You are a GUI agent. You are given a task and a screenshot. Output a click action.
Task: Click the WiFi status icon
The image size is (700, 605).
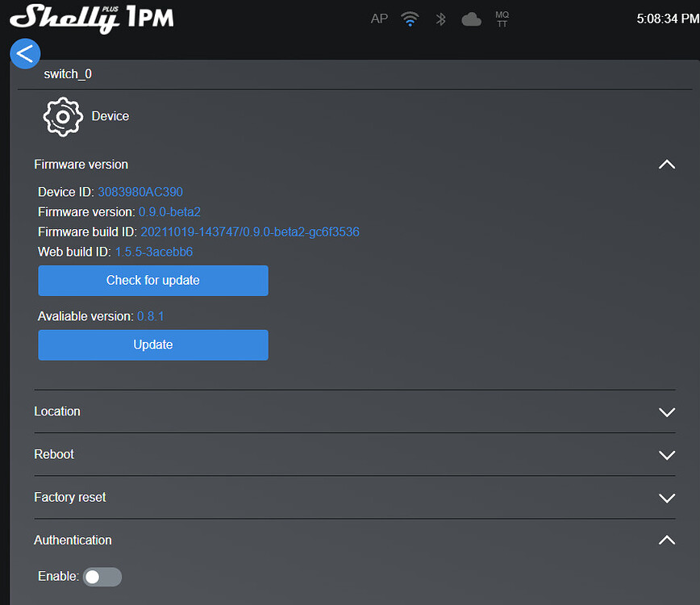[x=410, y=19]
